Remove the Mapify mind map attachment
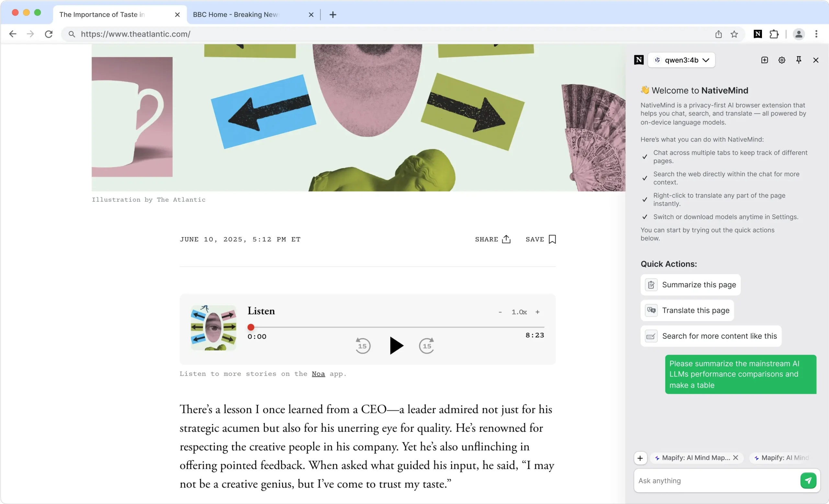Image resolution: width=829 pixels, height=504 pixels. pos(735,458)
